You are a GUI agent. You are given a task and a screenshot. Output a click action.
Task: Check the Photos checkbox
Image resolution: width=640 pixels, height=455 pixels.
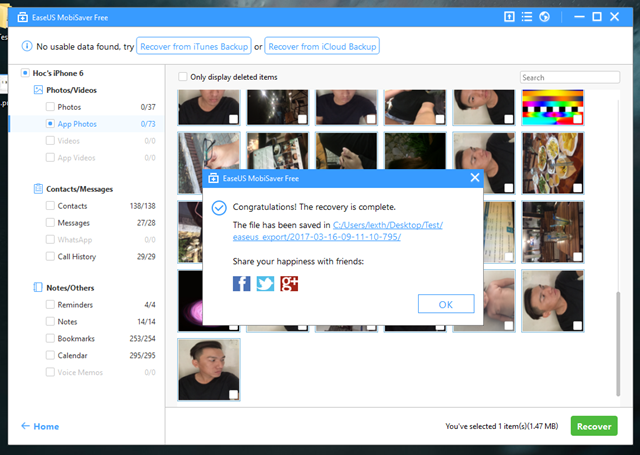(50, 107)
